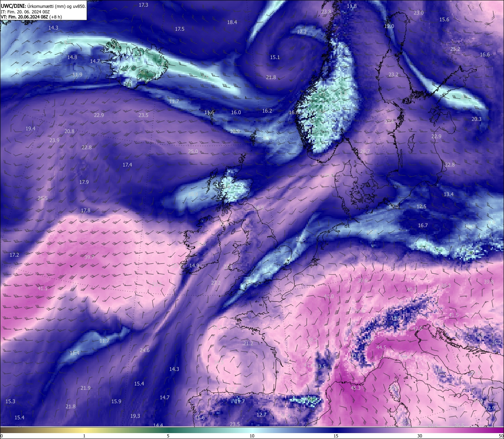Viewport: 504px width, 439px height.
Task: Click the 24.6 value on the map
Action: 145,350
